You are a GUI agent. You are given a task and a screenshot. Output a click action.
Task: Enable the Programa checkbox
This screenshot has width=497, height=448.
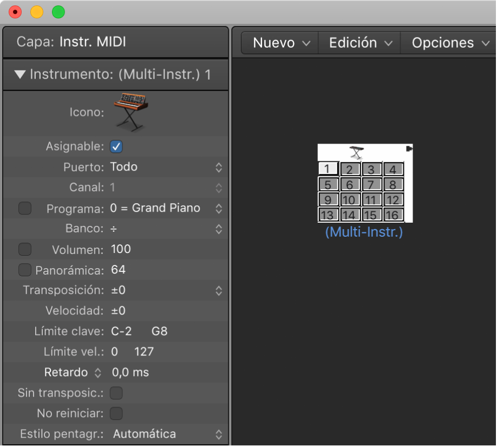[25, 209]
